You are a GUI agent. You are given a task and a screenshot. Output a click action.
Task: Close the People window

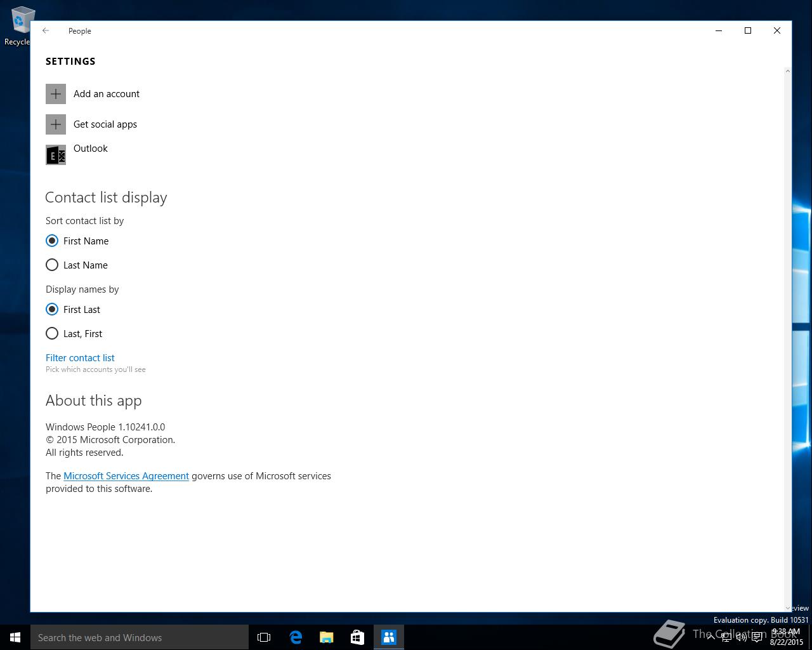pyautogui.click(x=777, y=30)
